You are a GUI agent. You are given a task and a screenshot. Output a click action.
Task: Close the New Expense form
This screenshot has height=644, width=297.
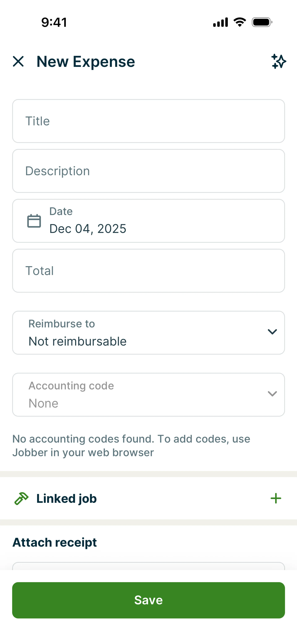pyautogui.click(x=18, y=61)
